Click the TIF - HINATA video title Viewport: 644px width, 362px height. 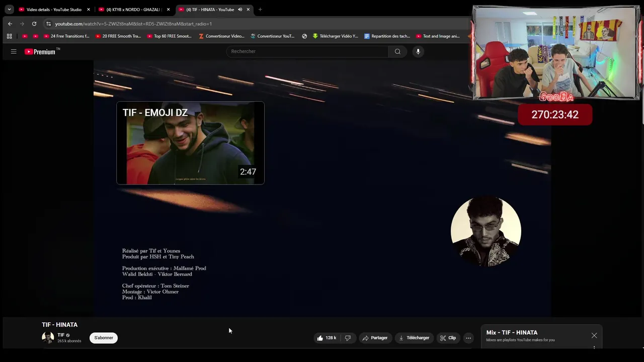59,325
